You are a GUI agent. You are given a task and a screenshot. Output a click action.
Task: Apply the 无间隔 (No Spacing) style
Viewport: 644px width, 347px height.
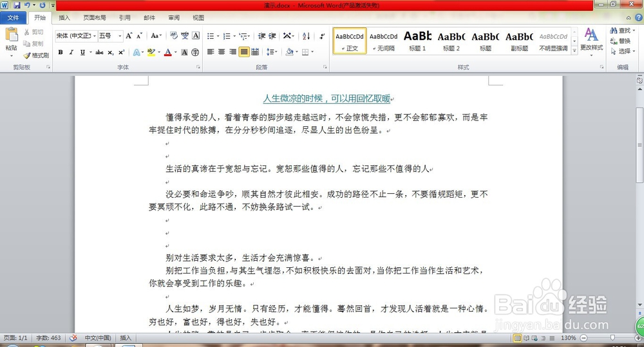click(x=384, y=41)
